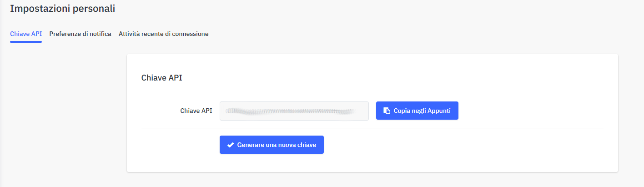Viewport: 644px width, 187px height.
Task: Click the Chiave API card heading
Action: (x=162, y=78)
